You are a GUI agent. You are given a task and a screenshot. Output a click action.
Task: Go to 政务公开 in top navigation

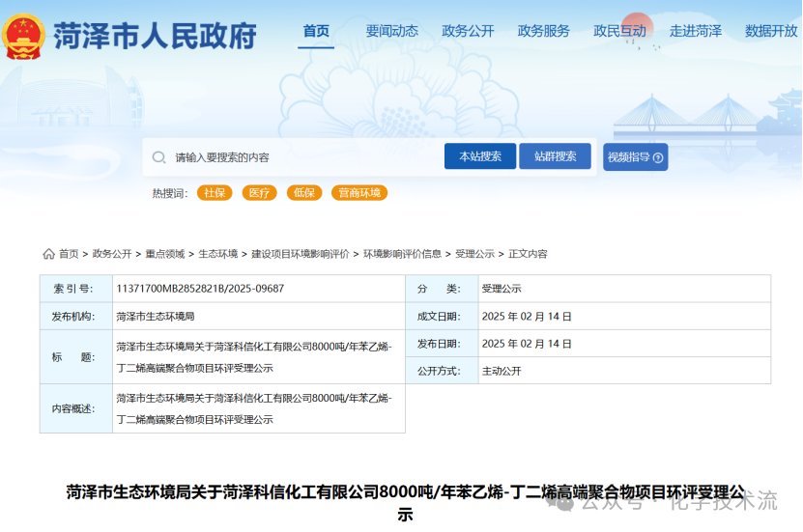pyautogui.click(x=468, y=31)
